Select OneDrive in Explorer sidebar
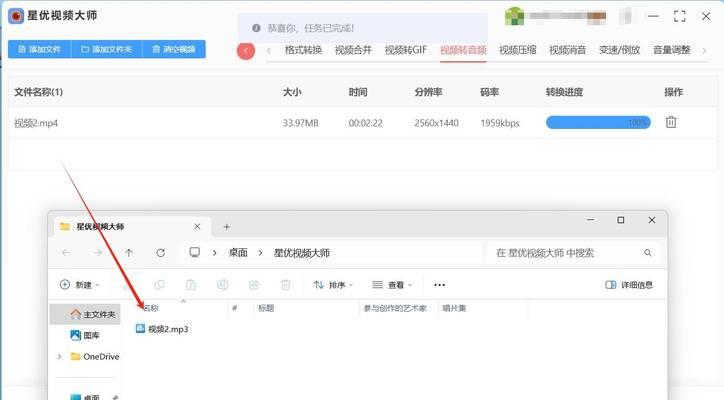This screenshot has width=724, height=400. [x=95, y=356]
